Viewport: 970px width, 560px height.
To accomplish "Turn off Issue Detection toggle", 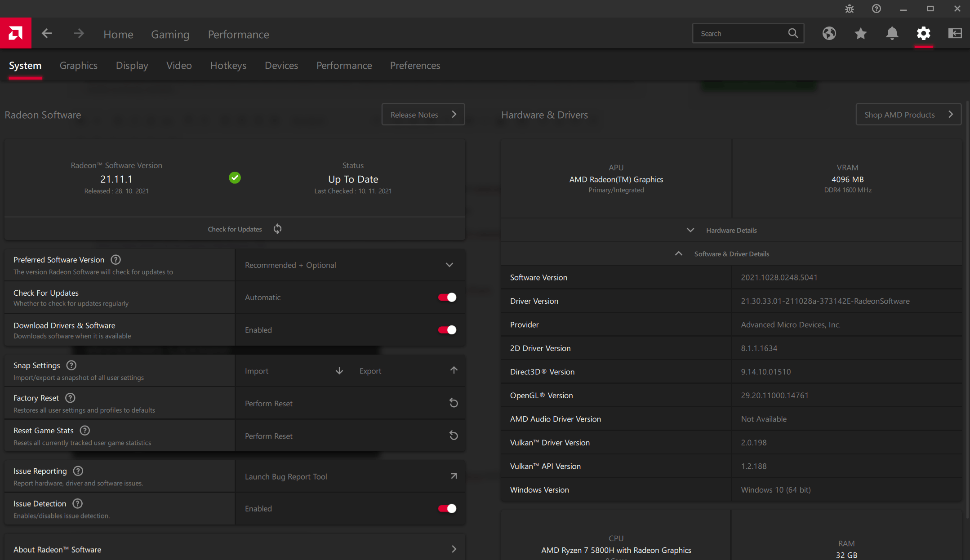I will (447, 508).
